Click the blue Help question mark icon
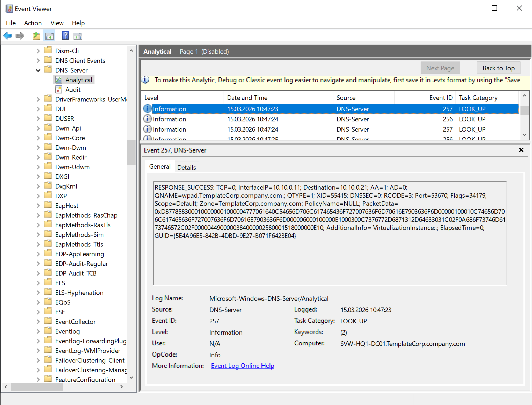Viewport: 532px width, 405px height. [x=65, y=36]
